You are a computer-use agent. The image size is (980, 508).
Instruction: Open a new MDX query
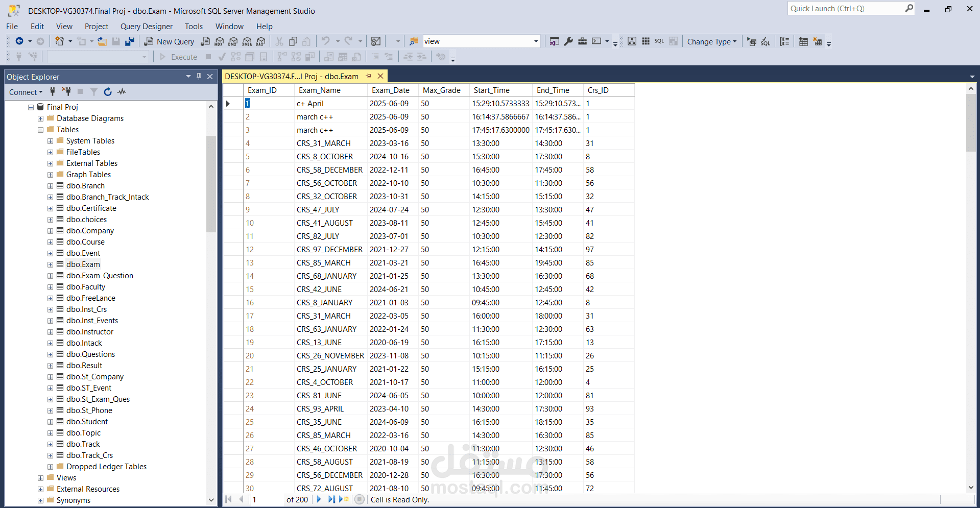tap(219, 41)
